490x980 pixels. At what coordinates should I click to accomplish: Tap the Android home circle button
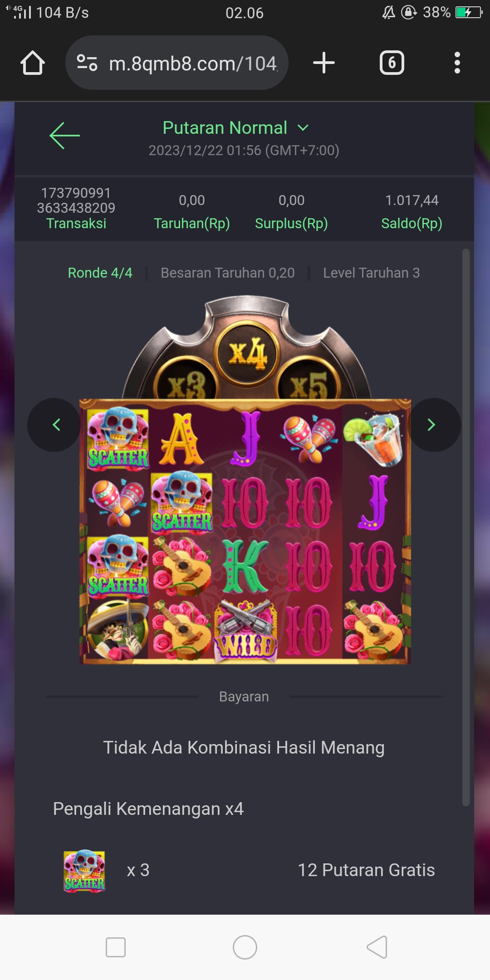(245, 947)
